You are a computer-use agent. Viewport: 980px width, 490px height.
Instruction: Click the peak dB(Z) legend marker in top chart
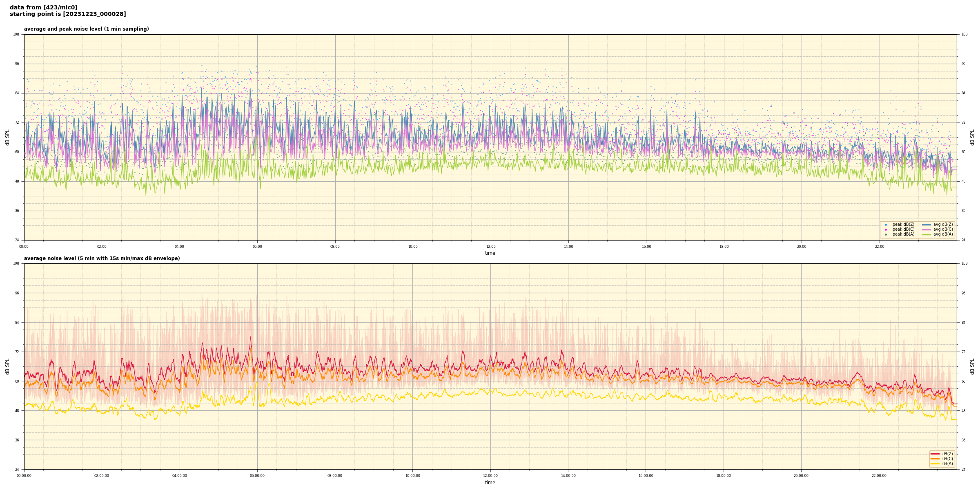pos(886,225)
